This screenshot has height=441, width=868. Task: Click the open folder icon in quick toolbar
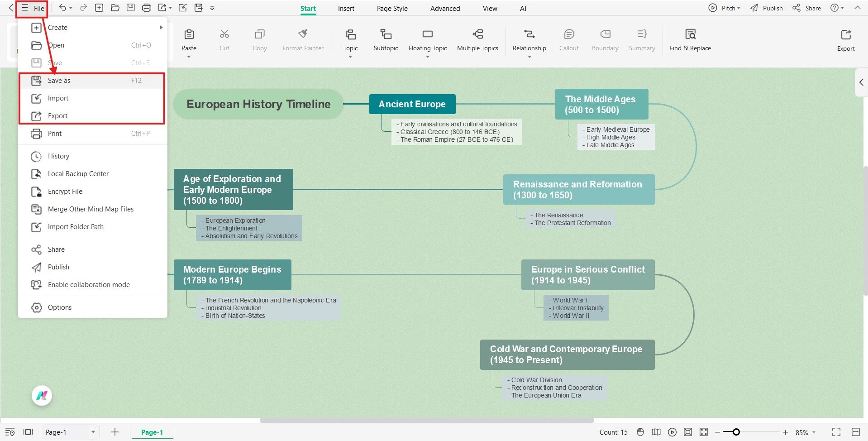point(115,8)
